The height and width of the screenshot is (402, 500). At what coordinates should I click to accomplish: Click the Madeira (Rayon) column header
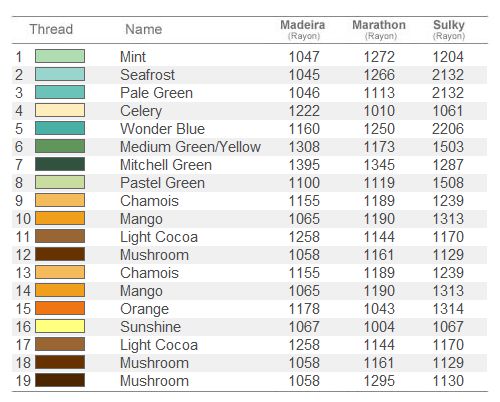pos(303,29)
